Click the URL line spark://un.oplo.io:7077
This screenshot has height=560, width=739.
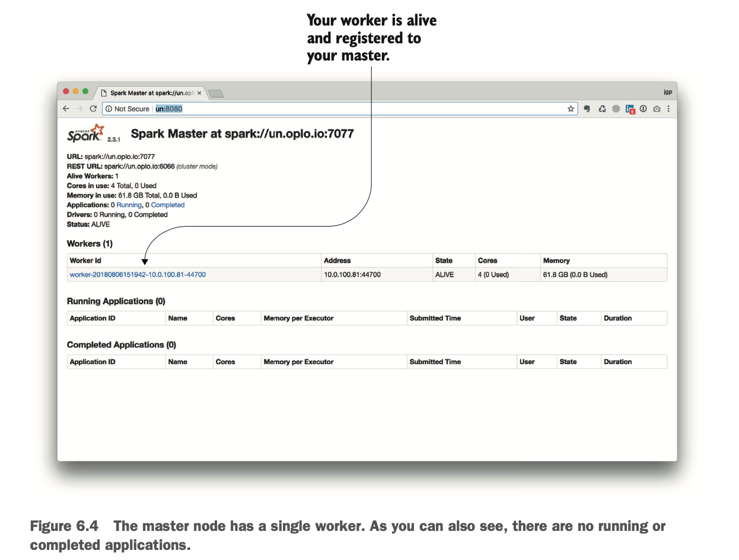(111, 157)
